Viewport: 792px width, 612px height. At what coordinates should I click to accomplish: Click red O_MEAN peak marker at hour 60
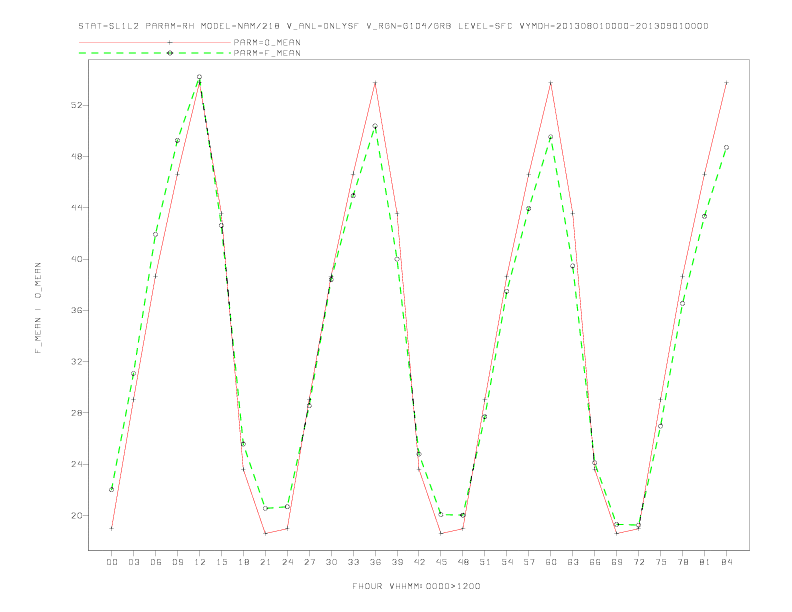pos(551,83)
